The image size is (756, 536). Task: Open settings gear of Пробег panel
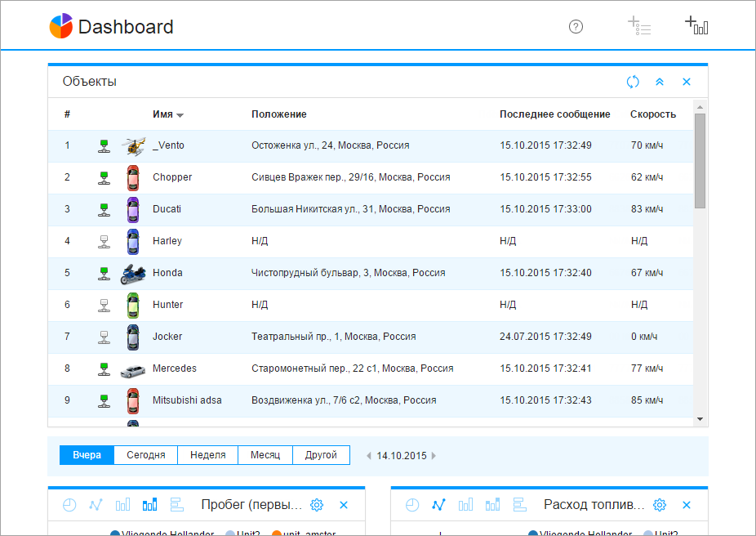pos(318,505)
